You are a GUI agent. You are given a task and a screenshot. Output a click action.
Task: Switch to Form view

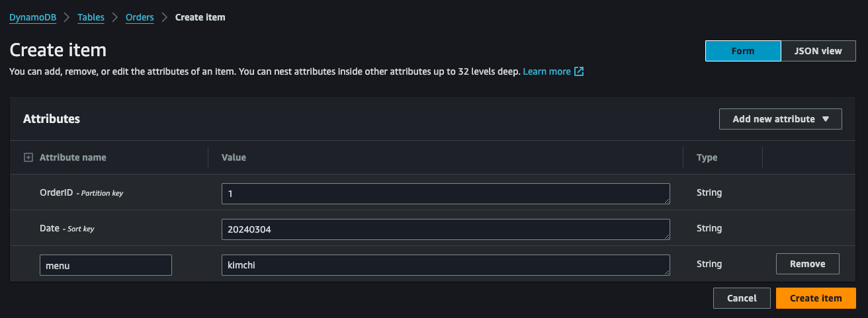click(743, 51)
